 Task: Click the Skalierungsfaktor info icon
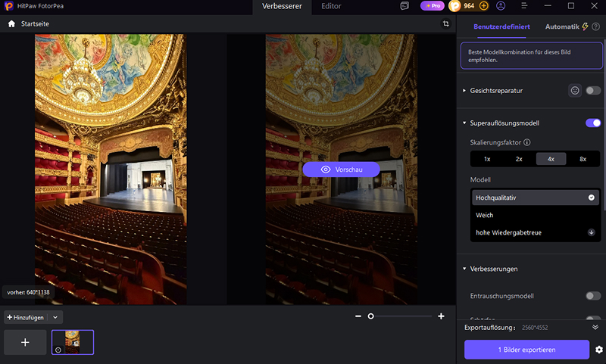pos(526,142)
